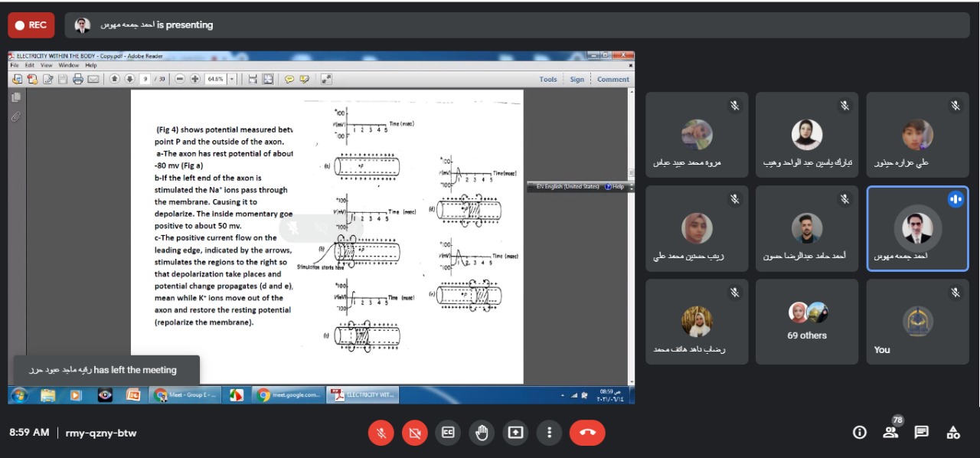This screenshot has height=458, width=980.
Task: Unmute the microphone in the call bar
Action: (x=381, y=433)
